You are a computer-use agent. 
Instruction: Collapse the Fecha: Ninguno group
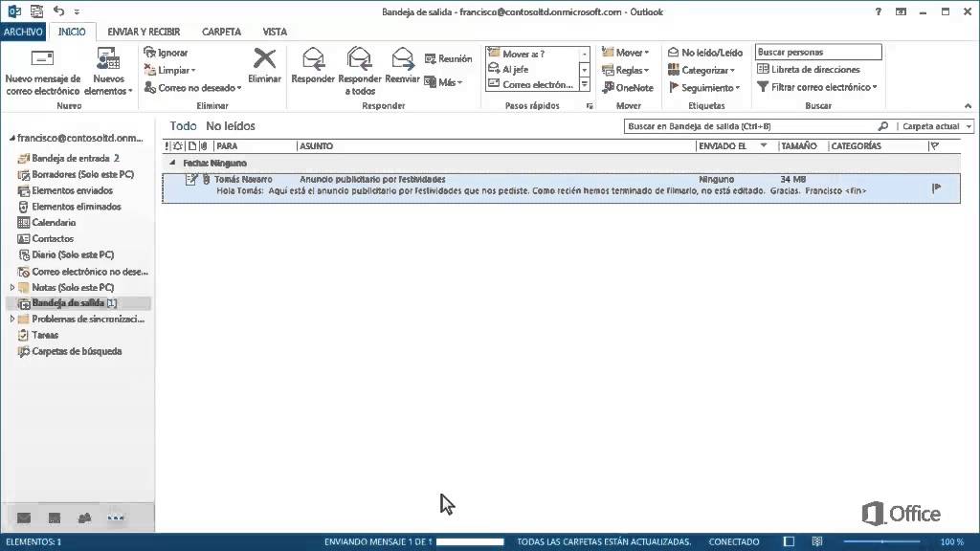click(172, 163)
